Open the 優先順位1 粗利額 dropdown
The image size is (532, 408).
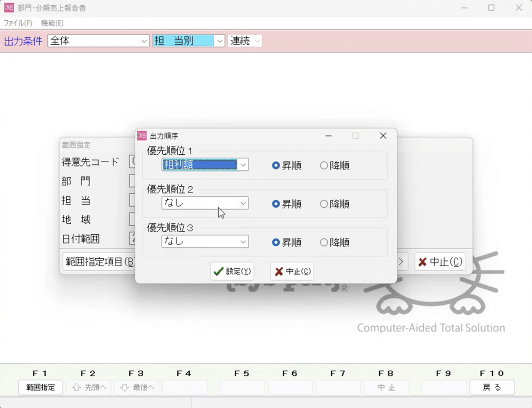(x=243, y=165)
